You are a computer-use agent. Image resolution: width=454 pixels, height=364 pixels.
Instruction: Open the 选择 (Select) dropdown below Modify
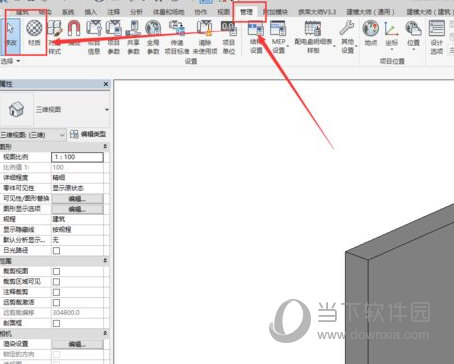click(11, 61)
